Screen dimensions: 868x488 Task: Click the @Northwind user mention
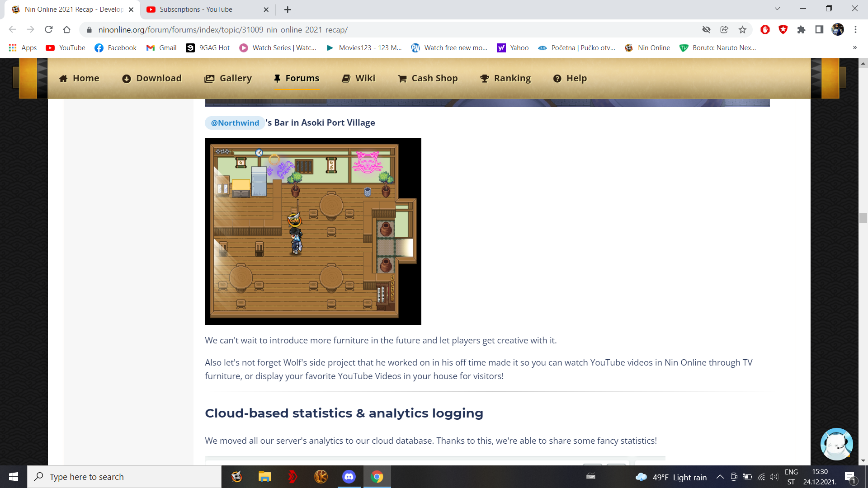[235, 123]
